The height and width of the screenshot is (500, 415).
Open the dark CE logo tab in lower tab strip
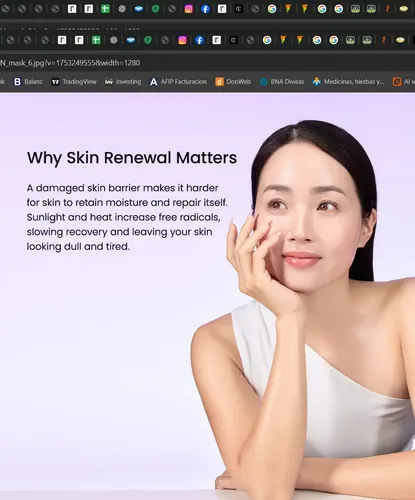pyautogui.click(x=233, y=40)
